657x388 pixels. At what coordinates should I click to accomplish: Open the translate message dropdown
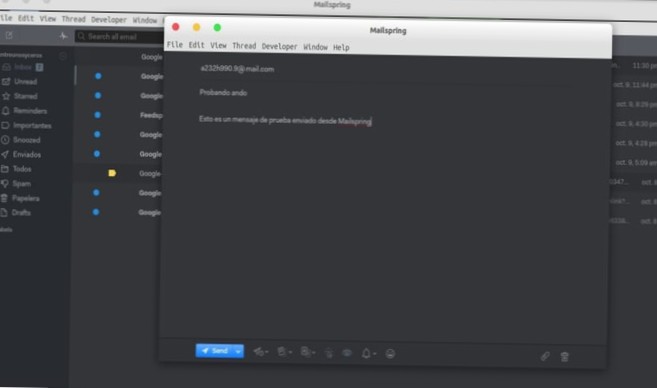point(308,352)
